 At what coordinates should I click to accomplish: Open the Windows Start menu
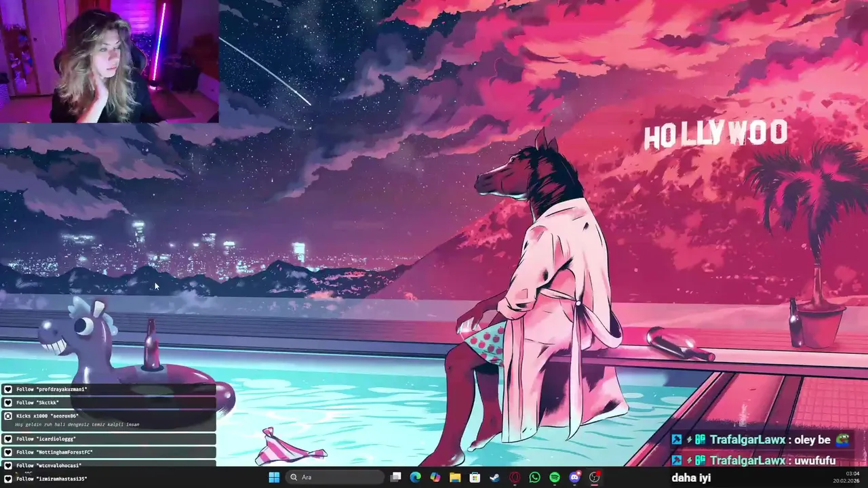coord(274,477)
